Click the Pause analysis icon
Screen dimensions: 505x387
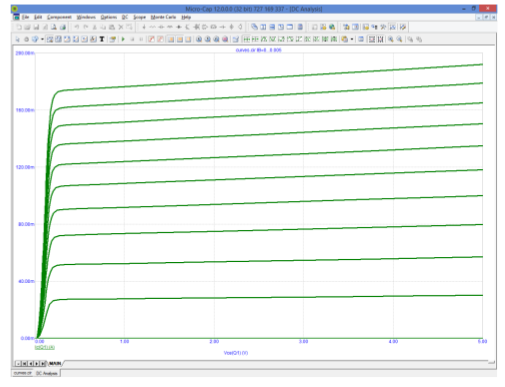point(141,39)
